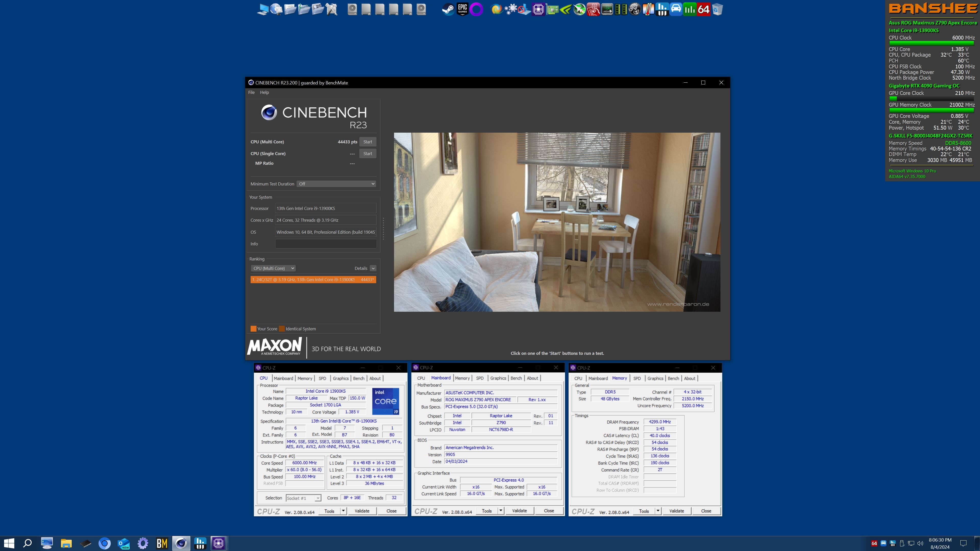Expand the Details dropdown arrow in Ranking
Image resolution: width=980 pixels, height=551 pixels.
coord(373,268)
